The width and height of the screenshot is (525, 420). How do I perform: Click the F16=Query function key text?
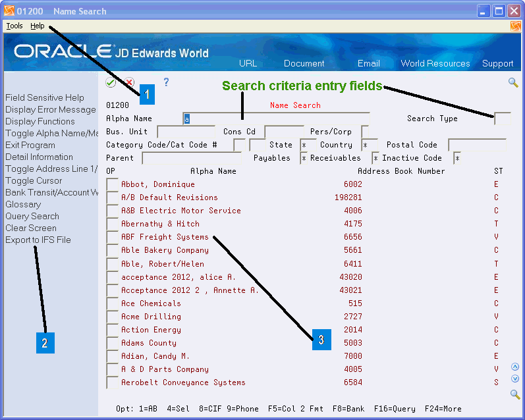(x=395, y=409)
